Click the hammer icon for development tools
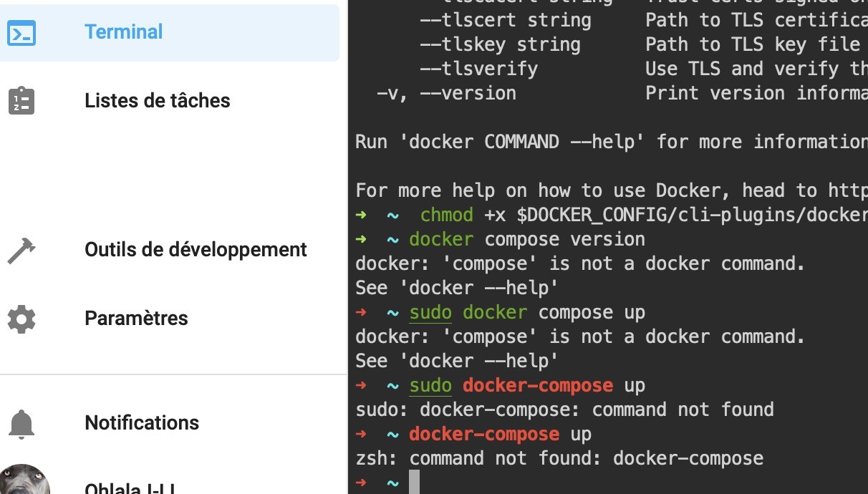This screenshot has width=868, height=494. tap(21, 250)
